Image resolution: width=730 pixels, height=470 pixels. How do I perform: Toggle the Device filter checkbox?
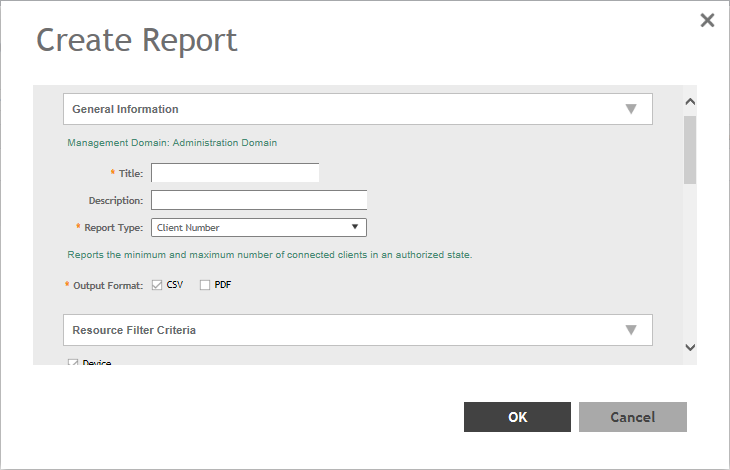pos(72,362)
